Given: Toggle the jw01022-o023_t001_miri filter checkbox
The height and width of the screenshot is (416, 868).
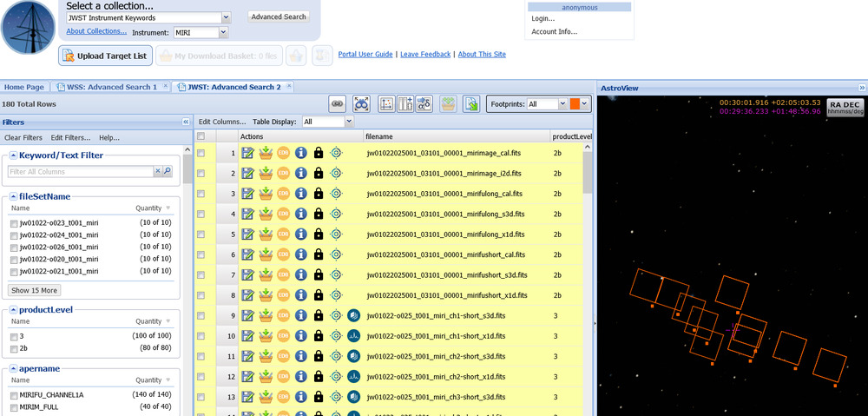Looking at the screenshot, I should point(13,223).
